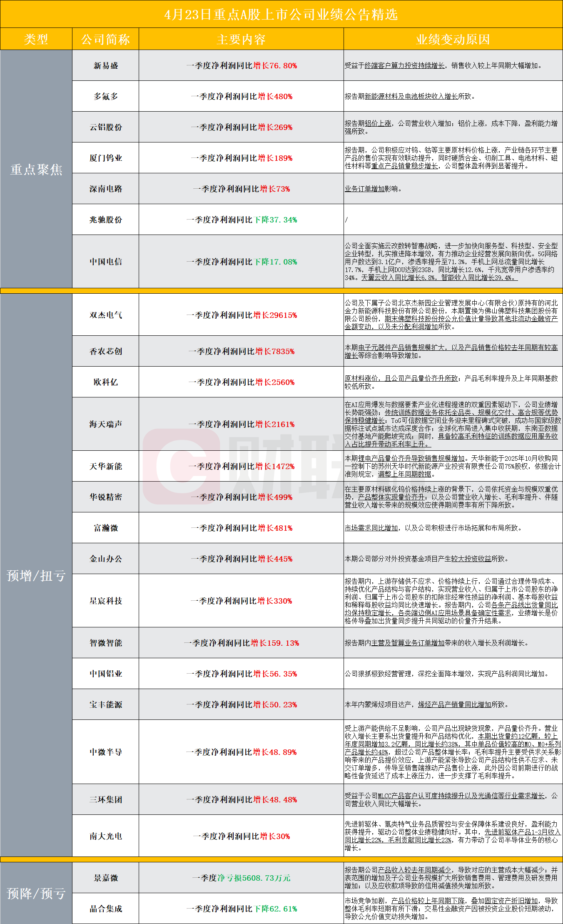Select the text 一季度净利润同比增长330%
Screen dimensions: 563x924
click(242, 601)
